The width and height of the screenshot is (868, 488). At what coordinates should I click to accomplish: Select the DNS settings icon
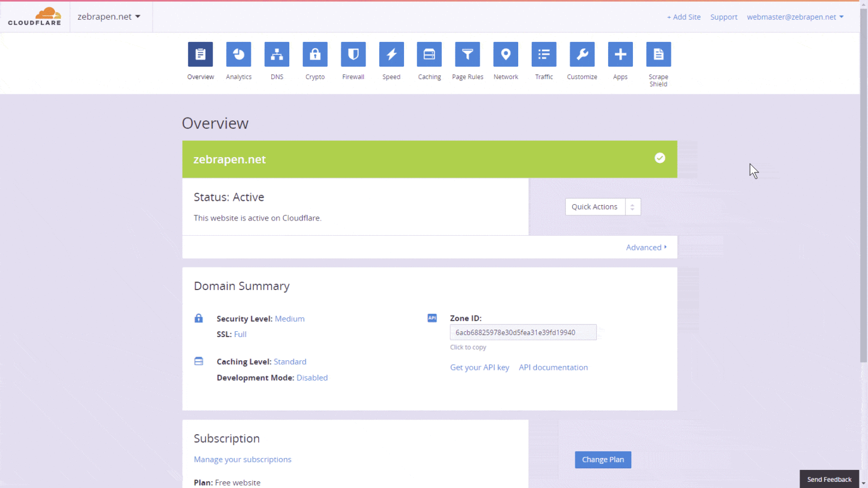[x=276, y=54]
